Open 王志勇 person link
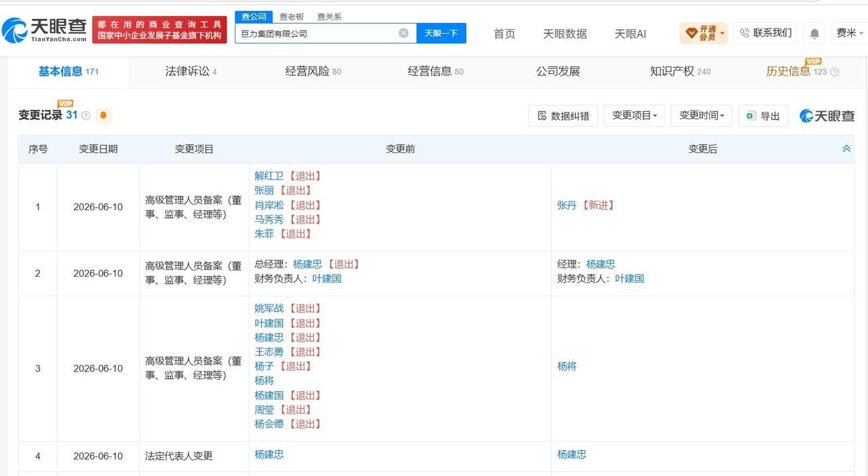 (x=269, y=351)
